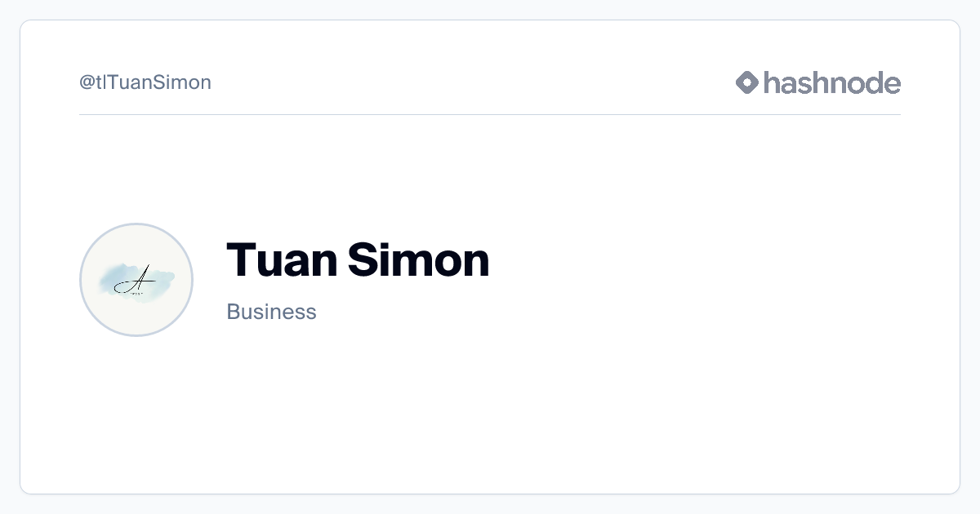Click the word Tuan in the heading
The width and height of the screenshot is (980, 514).
point(281,260)
